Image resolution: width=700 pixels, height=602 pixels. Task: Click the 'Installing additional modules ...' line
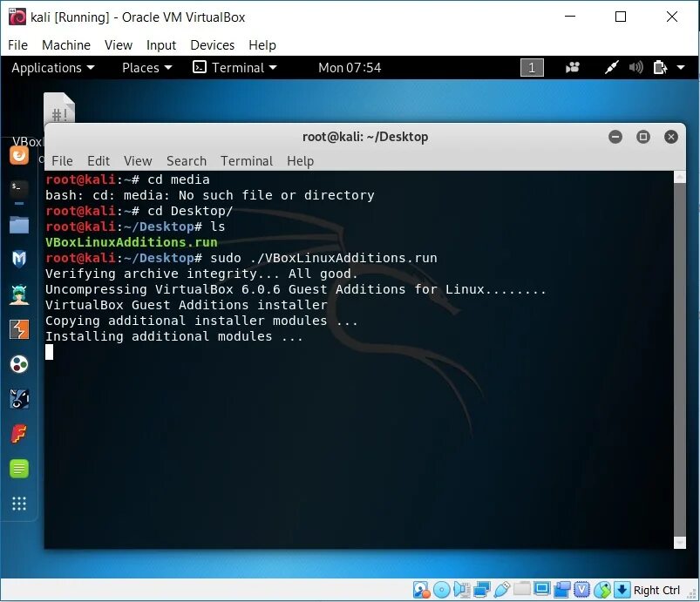click(174, 336)
